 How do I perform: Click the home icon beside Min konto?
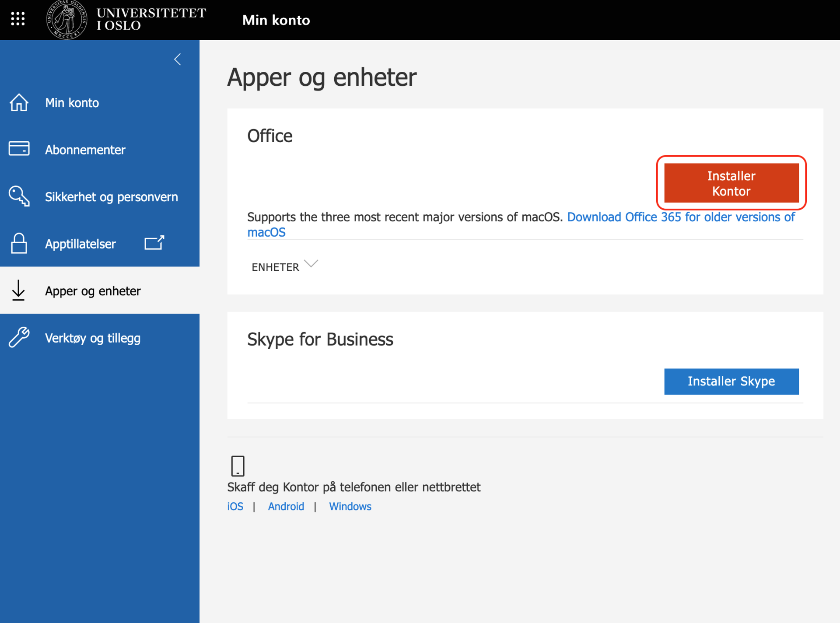[x=19, y=103]
